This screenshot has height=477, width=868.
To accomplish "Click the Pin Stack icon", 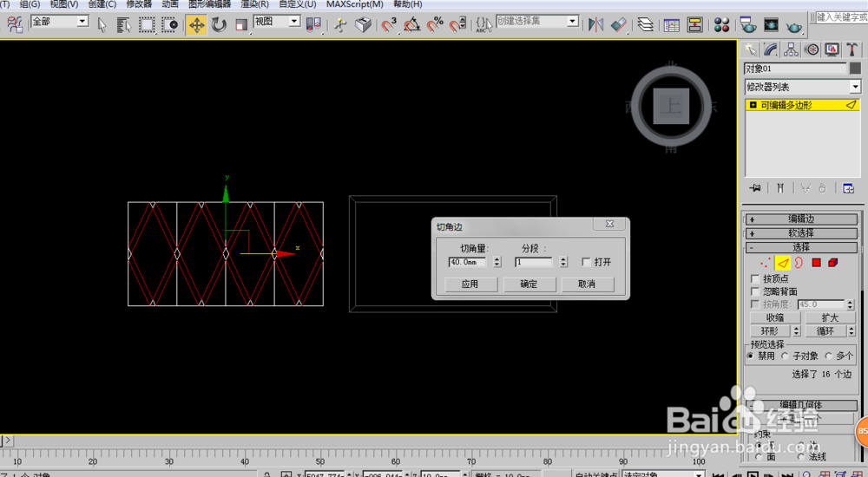I will click(755, 188).
